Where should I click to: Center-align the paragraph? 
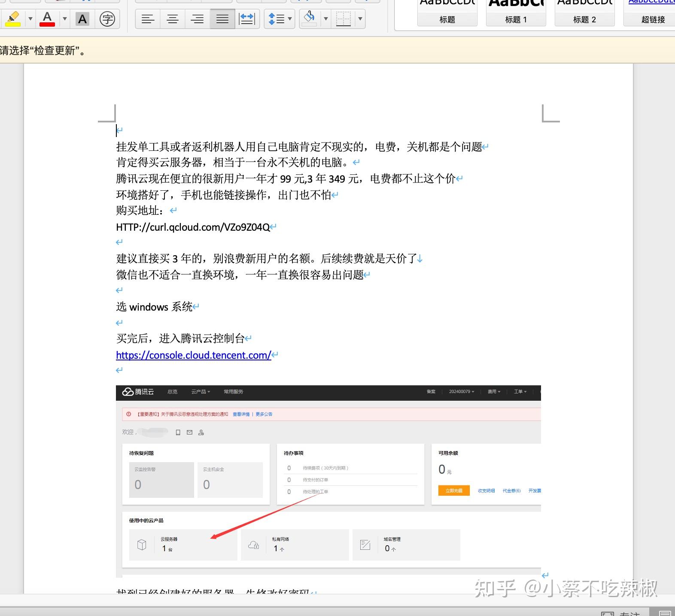pyautogui.click(x=173, y=19)
